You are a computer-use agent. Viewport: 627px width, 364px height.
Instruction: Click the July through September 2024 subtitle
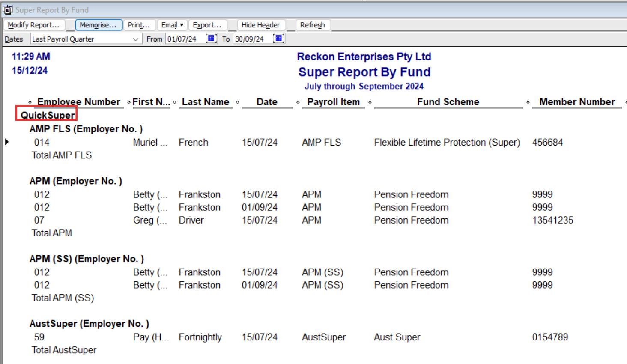pyautogui.click(x=364, y=86)
